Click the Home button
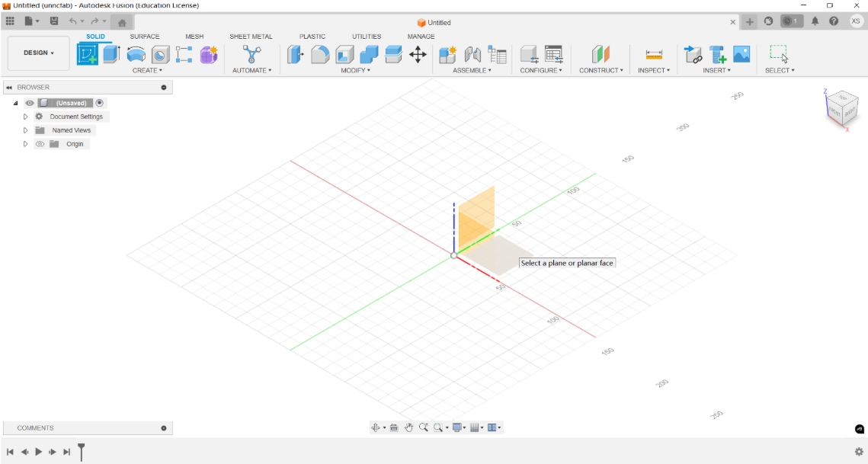868x464 pixels. tap(122, 23)
